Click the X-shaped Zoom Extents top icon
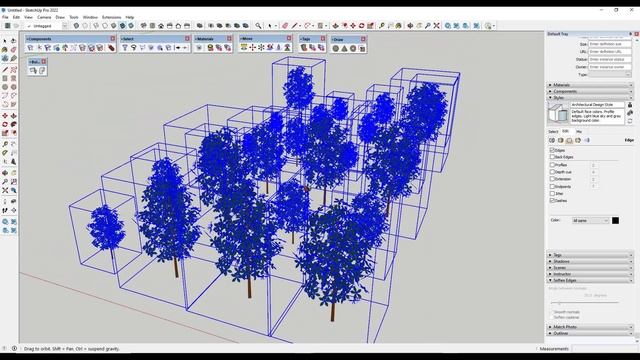This screenshot has width=640, height=360. pos(436,26)
